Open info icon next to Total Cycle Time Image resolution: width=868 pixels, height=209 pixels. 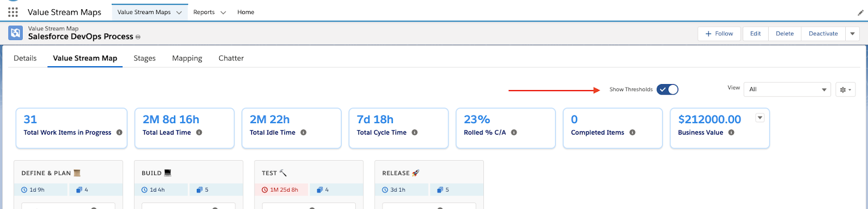[414, 132]
